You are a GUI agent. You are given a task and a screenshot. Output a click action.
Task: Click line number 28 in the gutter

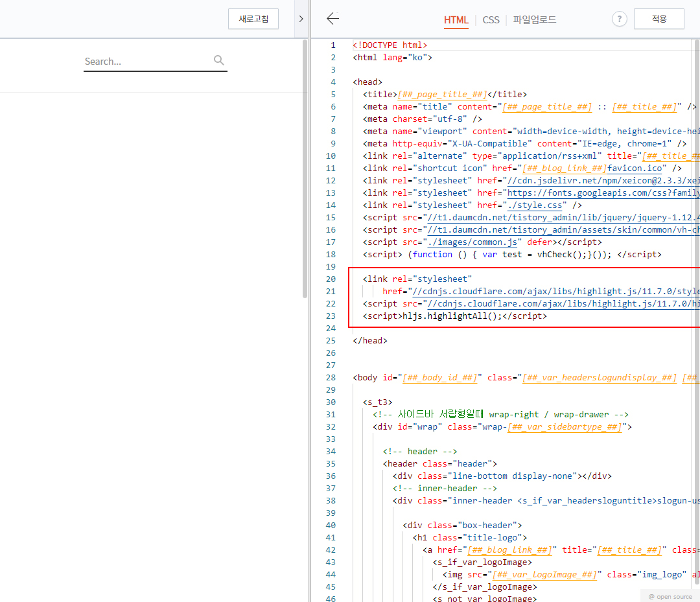[x=331, y=378]
